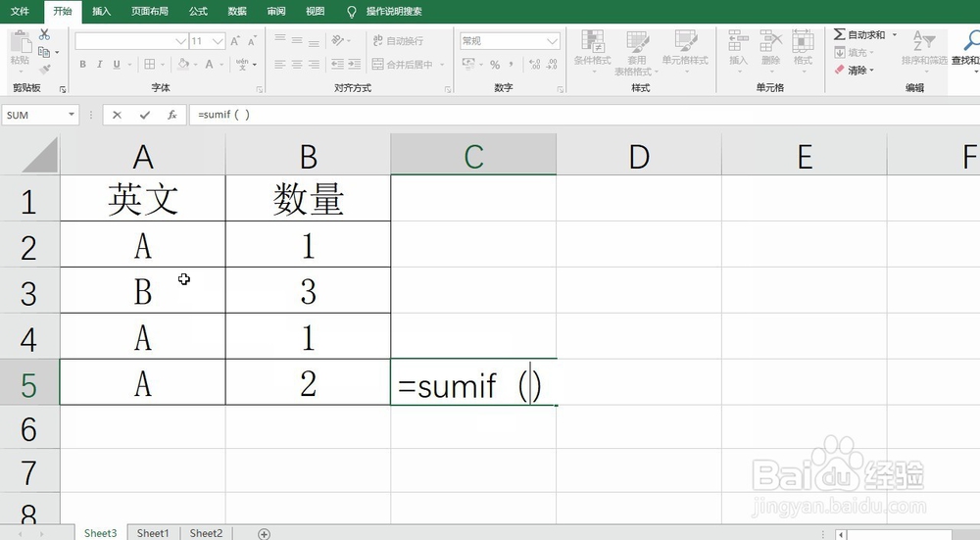Toggle Wrap Text (自动换行)
The height and width of the screenshot is (540, 980).
(398, 40)
